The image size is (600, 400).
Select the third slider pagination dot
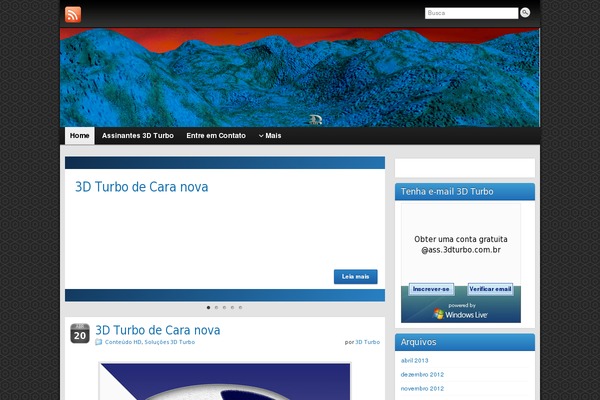coord(225,307)
